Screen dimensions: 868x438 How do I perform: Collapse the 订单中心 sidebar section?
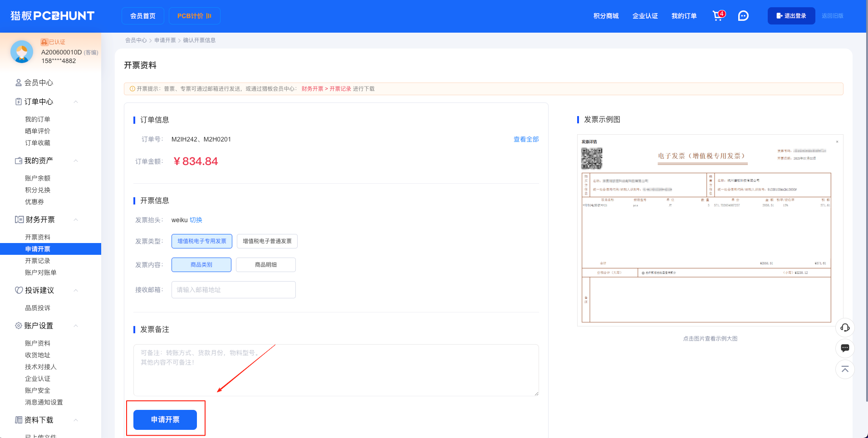coord(76,102)
